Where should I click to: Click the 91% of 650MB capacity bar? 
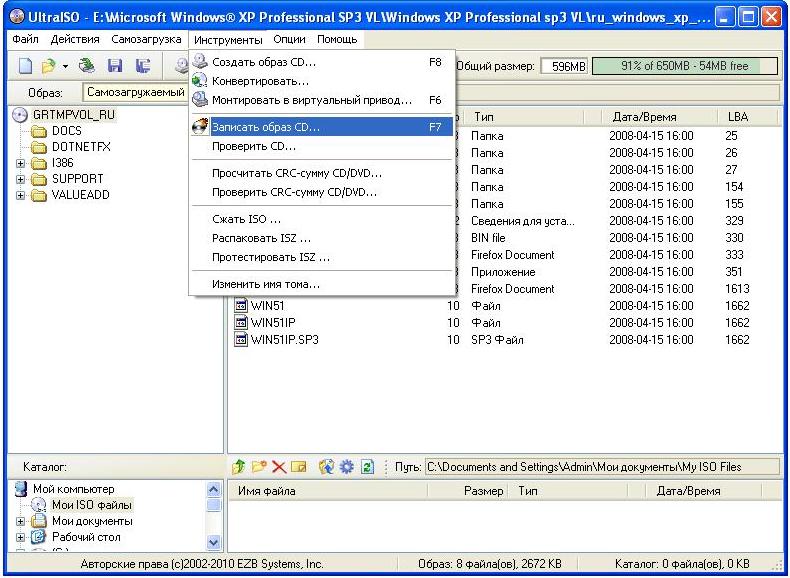point(684,66)
